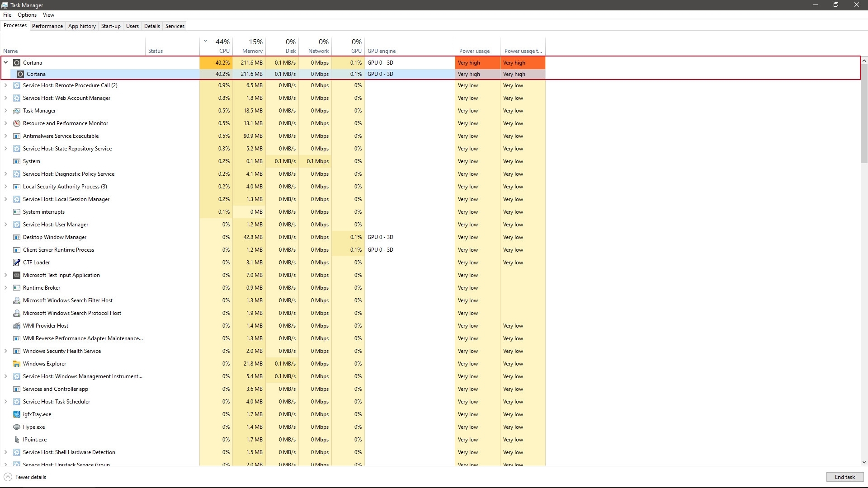This screenshot has height=488, width=868.
Task: Expand the Local Security Authority Process tree
Action: pyautogui.click(x=6, y=186)
